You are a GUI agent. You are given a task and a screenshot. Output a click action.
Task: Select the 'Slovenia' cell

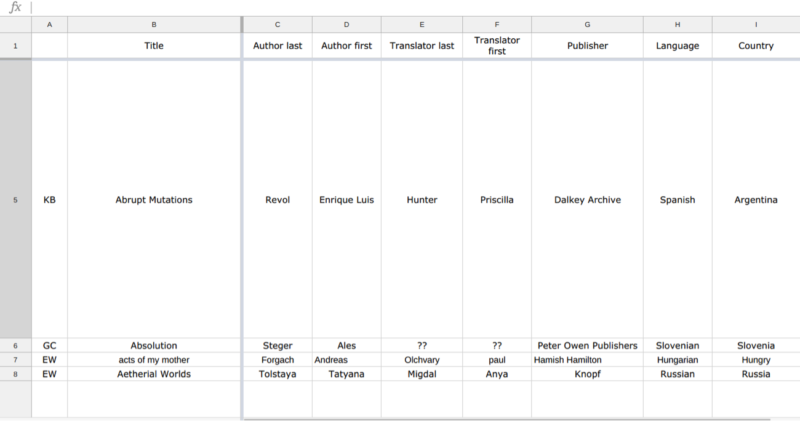click(756, 345)
